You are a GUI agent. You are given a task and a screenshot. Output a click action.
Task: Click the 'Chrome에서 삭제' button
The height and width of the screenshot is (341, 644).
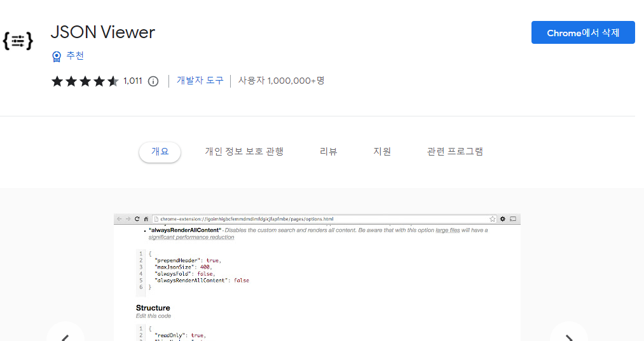click(x=583, y=32)
